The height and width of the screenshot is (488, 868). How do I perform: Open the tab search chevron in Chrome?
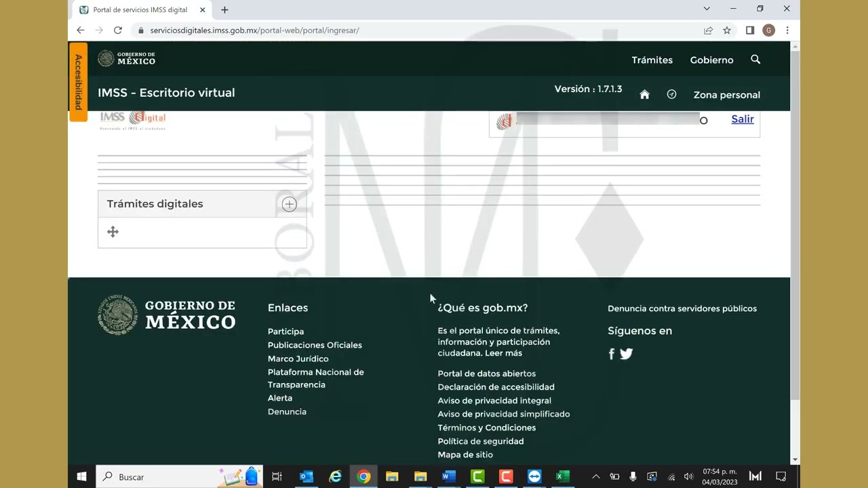[707, 9]
